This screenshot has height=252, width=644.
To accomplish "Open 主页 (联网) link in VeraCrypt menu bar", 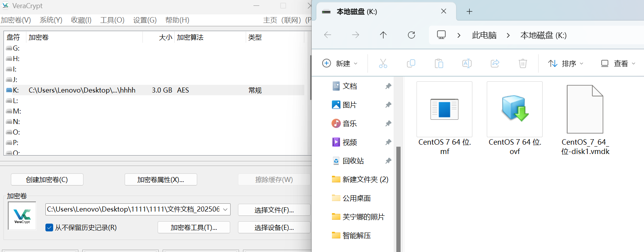I will pos(282,20).
